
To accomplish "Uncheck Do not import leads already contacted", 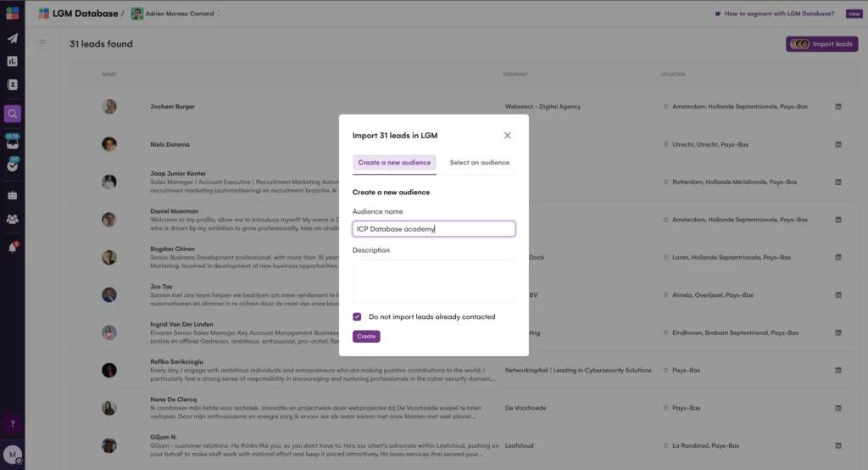I will (357, 316).
